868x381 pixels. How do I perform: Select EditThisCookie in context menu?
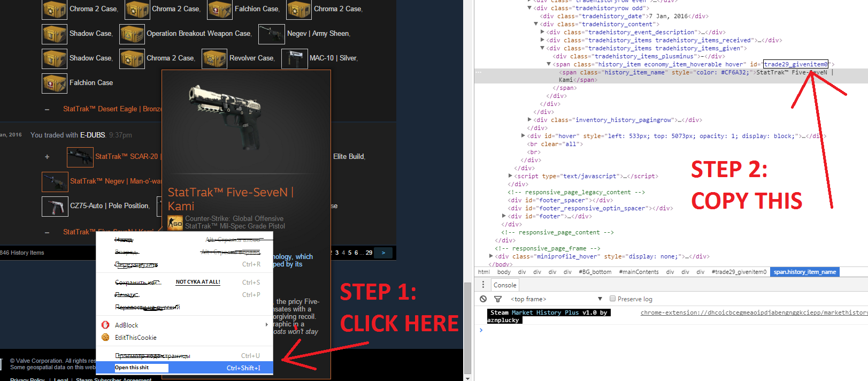tap(184, 337)
